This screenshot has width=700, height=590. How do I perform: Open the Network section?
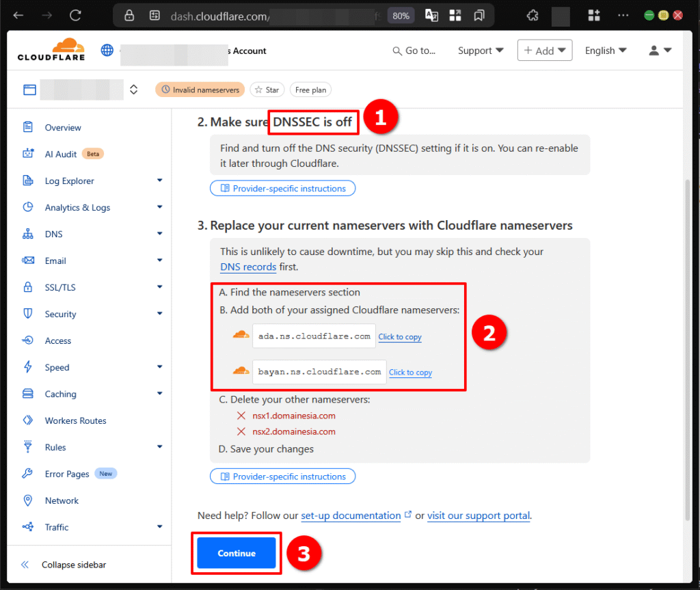62,500
